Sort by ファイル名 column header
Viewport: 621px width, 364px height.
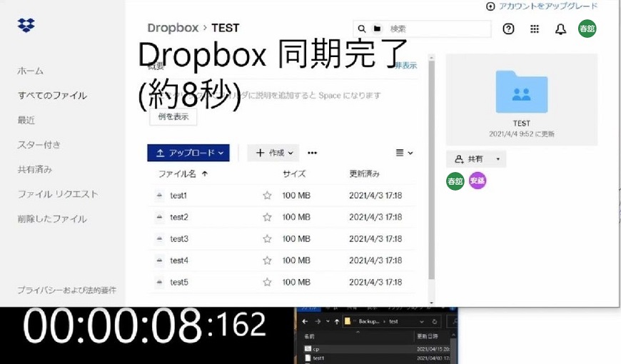(x=183, y=174)
